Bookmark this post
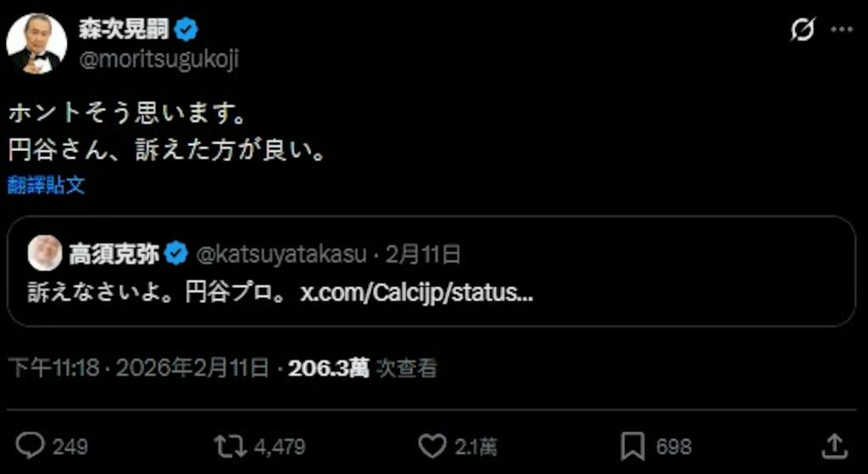The width and height of the screenshot is (868, 474). [x=632, y=446]
